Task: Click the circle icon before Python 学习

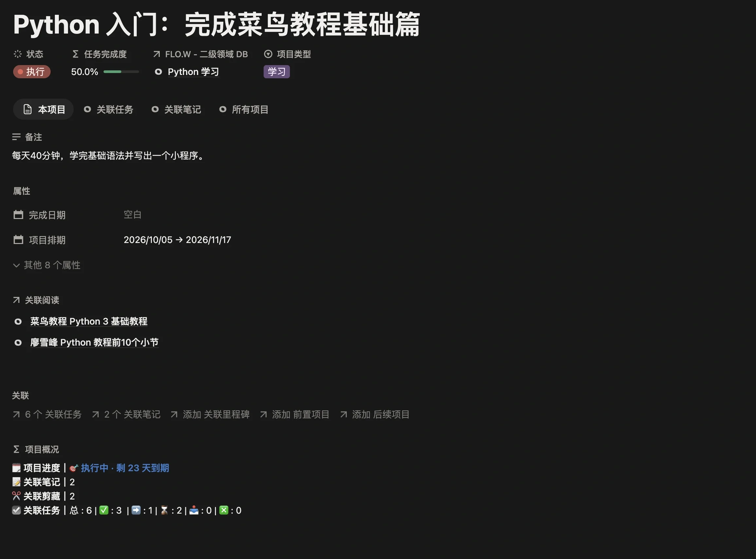Action: coord(158,72)
